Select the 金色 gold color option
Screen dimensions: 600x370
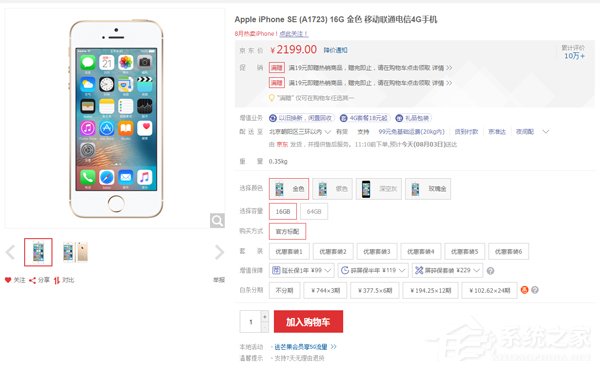tap(289, 189)
